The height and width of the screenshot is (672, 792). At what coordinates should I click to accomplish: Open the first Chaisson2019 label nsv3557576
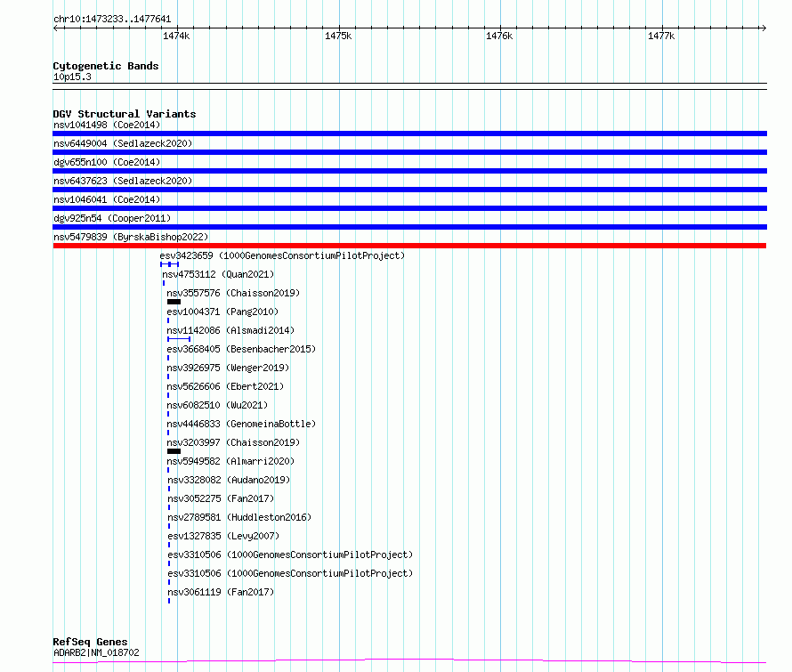233,293
